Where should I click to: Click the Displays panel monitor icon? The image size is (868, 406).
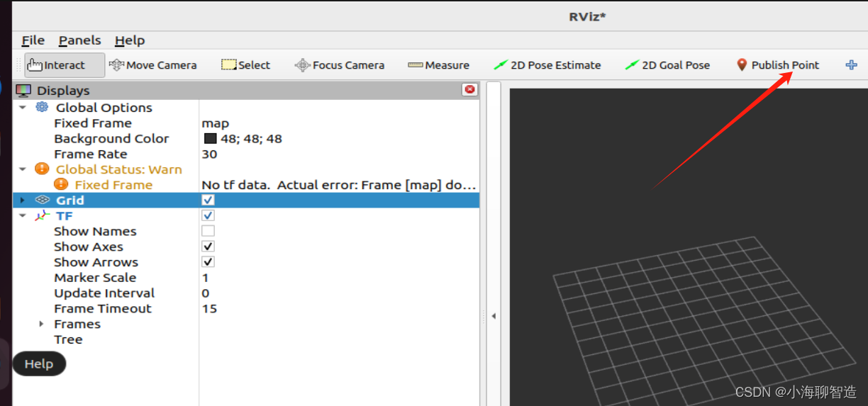pos(23,91)
